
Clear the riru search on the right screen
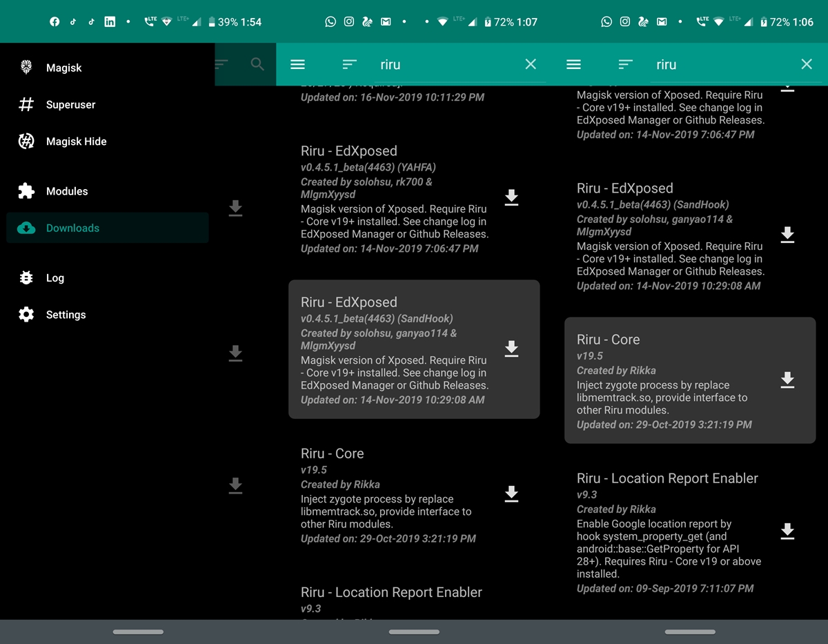[x=807, y=64]
